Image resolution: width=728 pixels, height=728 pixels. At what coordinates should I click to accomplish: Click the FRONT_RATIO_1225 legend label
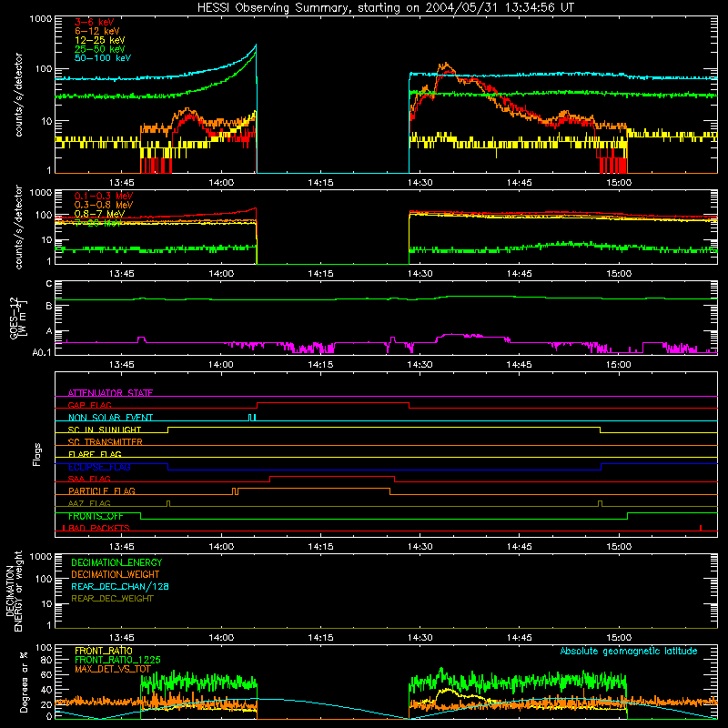tap(117, 660)
